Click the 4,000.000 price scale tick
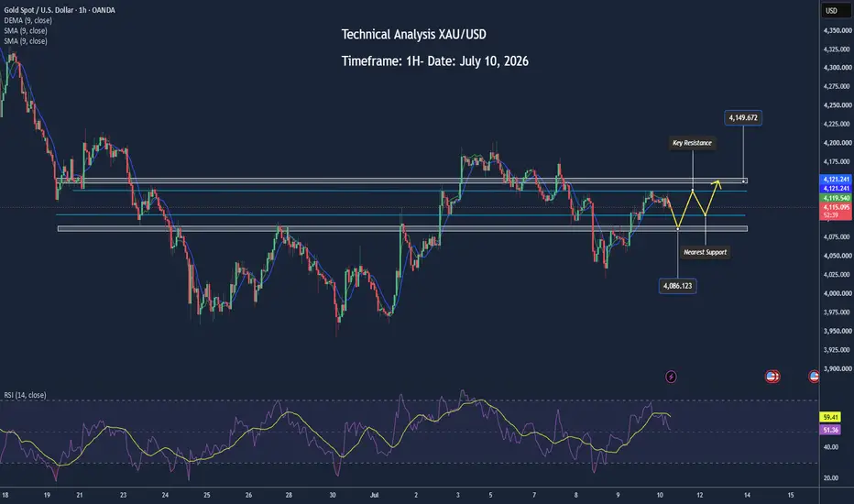Image resolution: width=854 pixels, height=504 pixels. (838, 293)
